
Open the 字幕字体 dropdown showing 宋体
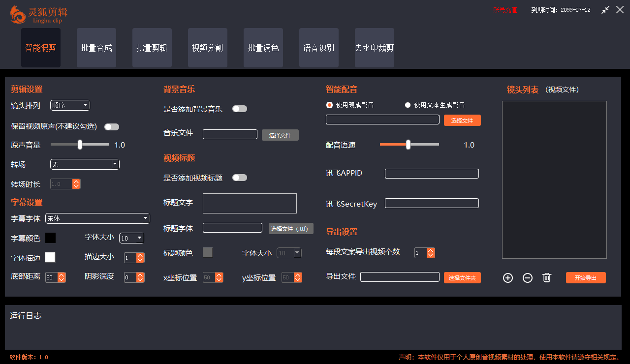point(97,218)
